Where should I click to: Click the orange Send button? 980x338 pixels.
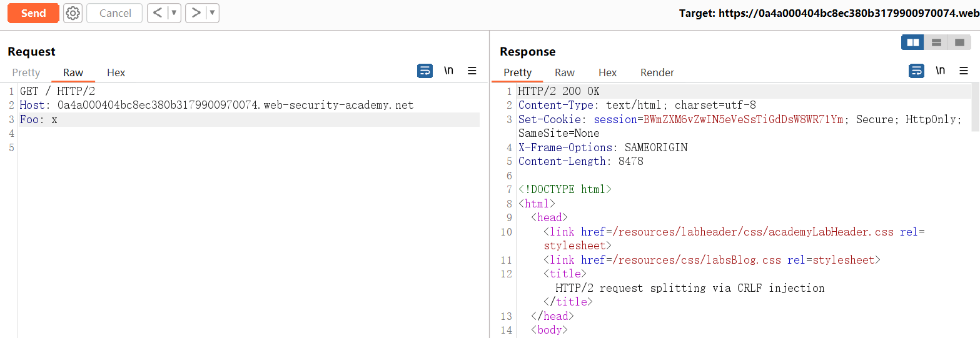[x=33, y=13]
